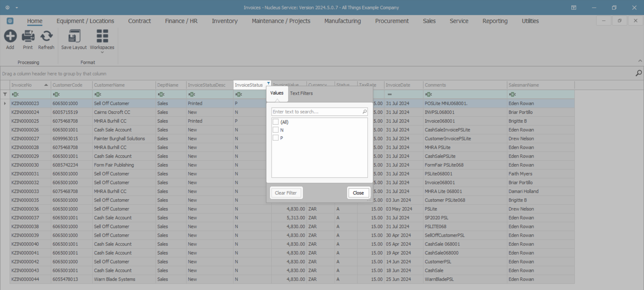This screenshot has width=644, height=290.
Task: Open the quick access dropdown arrow in title bar
Action: (17, 8)
